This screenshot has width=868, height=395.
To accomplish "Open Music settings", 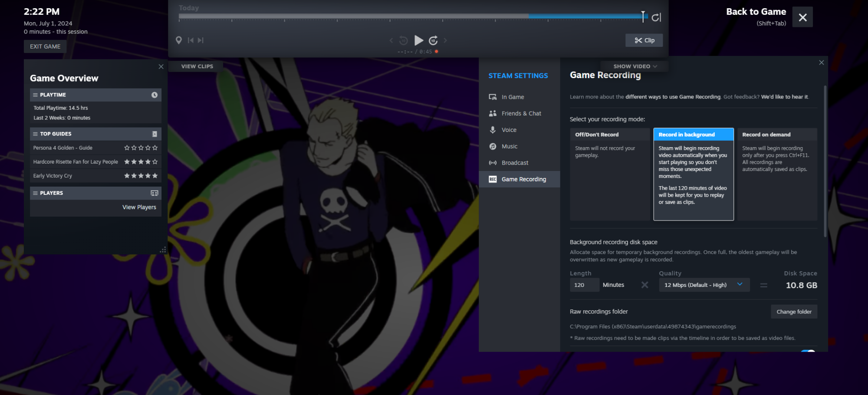I will [x=519, y=147].
